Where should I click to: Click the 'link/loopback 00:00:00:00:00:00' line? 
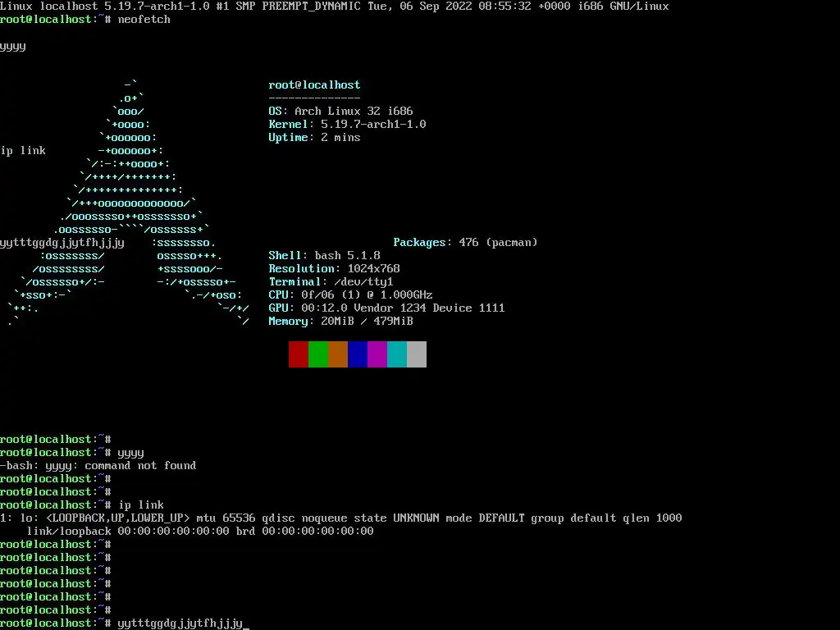tap(200, 531)
